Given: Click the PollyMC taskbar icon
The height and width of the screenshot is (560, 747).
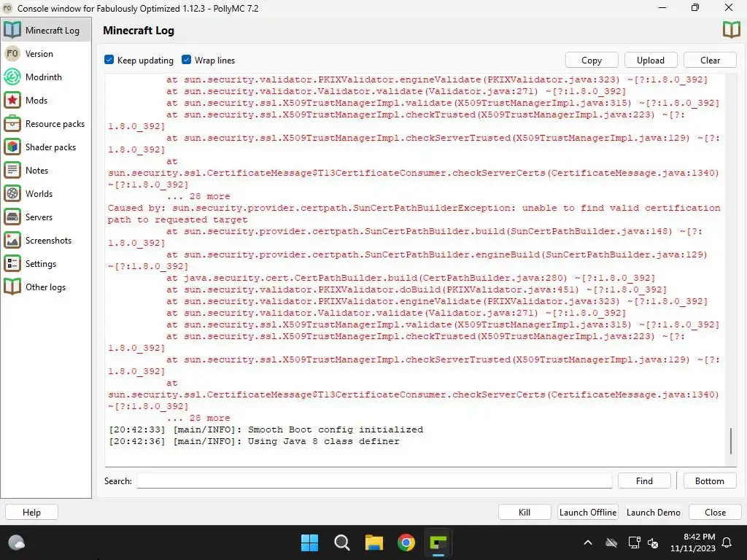Looking at the screenshot, I should [x=438, y=542].
